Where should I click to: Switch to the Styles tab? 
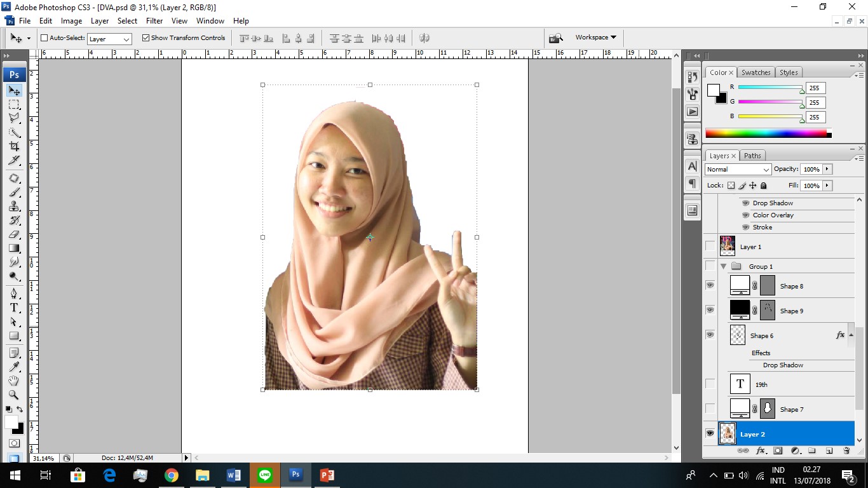pyautogui.click(x=789, y=72)
